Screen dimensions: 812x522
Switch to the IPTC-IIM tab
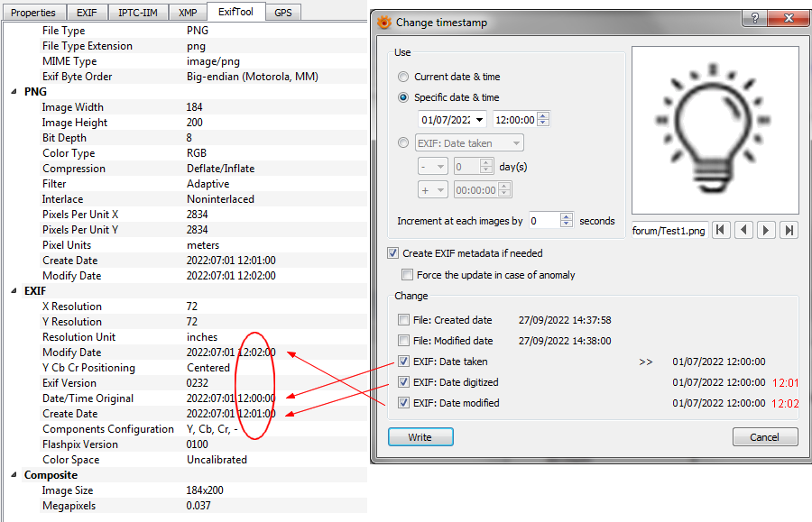point(138,13)
